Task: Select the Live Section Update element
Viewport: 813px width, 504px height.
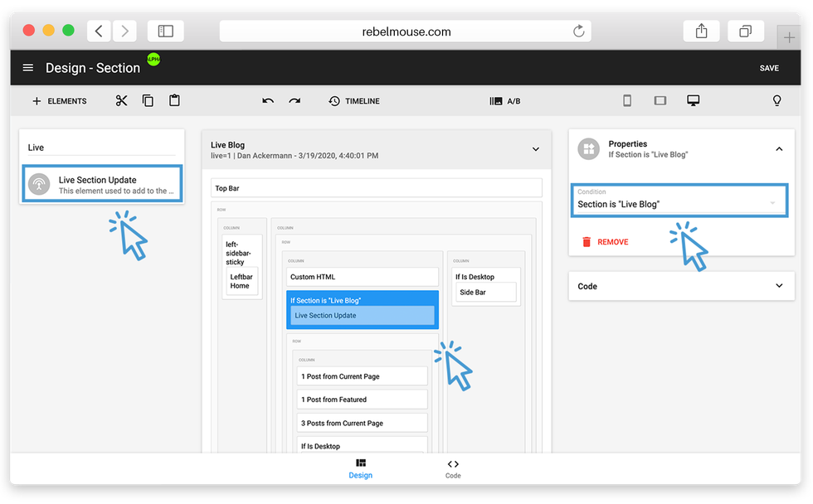Action: 101,184
